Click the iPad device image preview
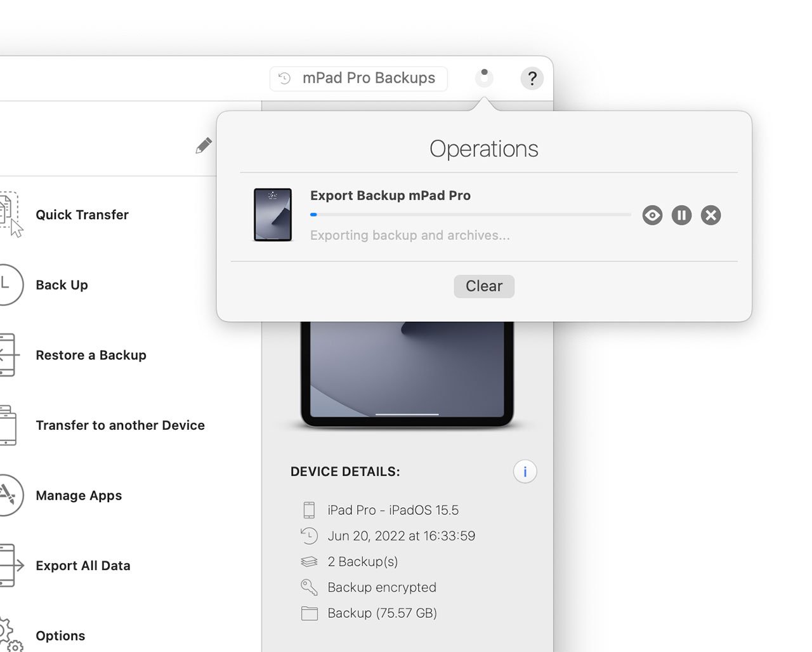Viewport: 812px width, 652px height. pos(407,375)
